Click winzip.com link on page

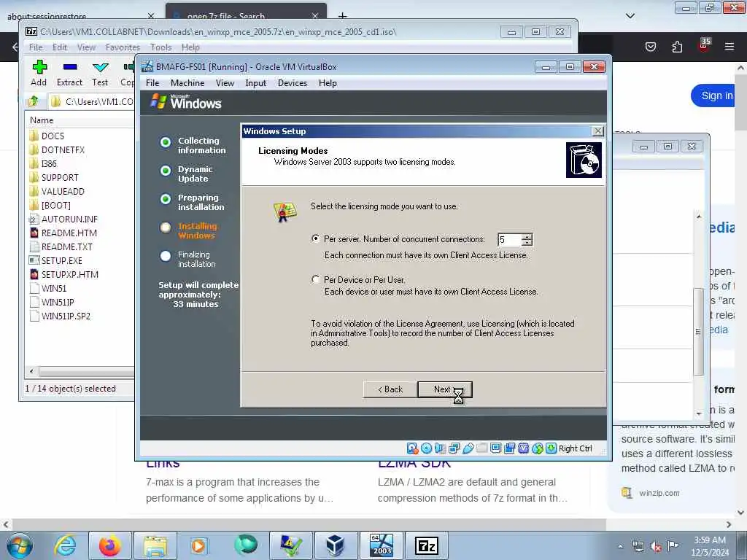pos(659,493)
